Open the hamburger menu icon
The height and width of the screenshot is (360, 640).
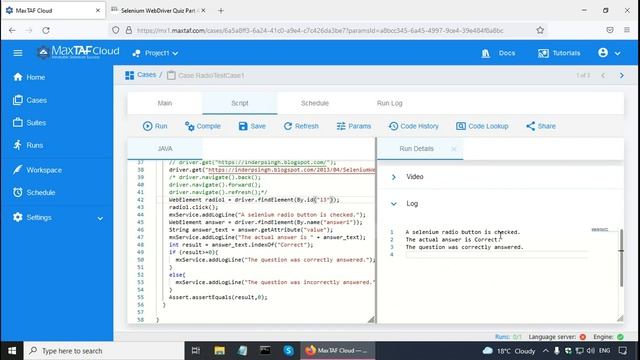point(18,53)
